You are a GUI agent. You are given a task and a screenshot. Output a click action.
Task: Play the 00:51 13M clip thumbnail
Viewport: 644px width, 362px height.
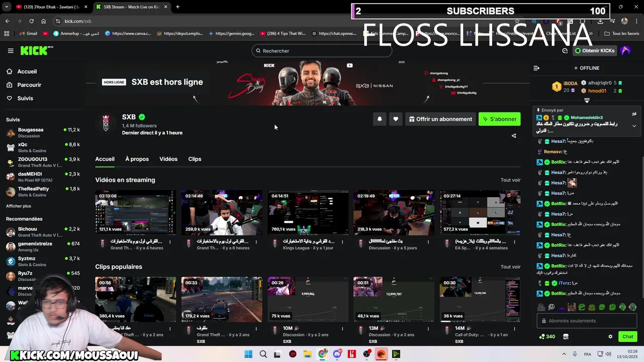tap(394, 299)
